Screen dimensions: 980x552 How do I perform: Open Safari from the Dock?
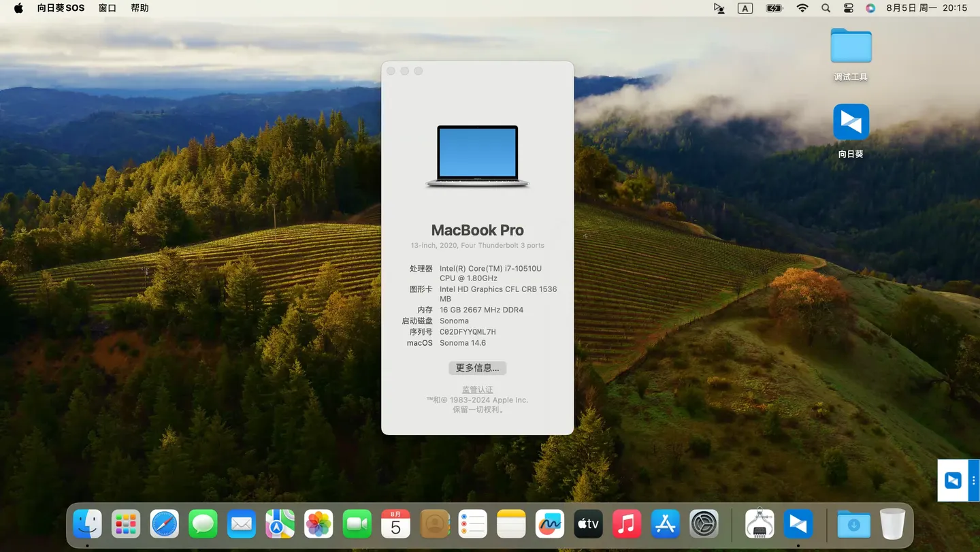click(x=163, y=524)
